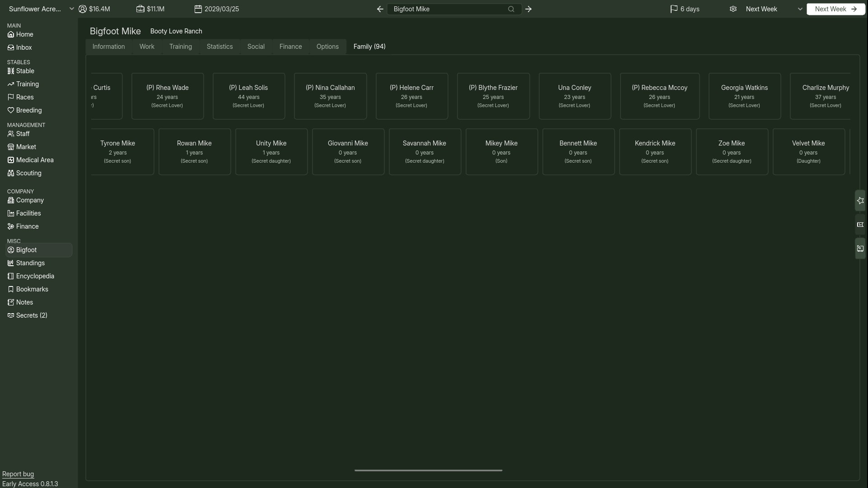
Task: Open the Velvet Mike daughter card
Action: pyautogui.click(x=808, y=152)
